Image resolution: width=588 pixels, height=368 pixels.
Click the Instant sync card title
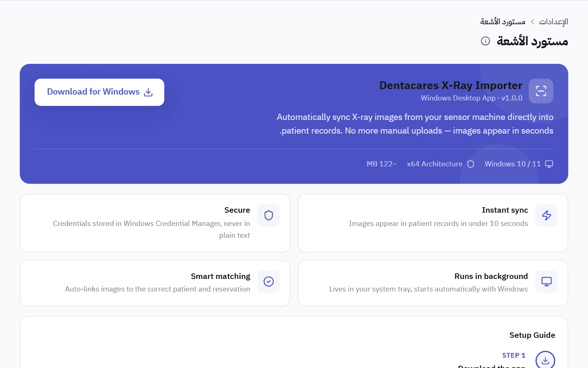click(x=505, y=210)
